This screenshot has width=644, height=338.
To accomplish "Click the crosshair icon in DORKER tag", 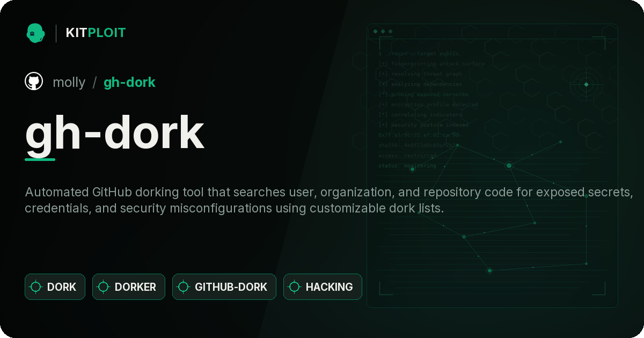I will [104, 287].
